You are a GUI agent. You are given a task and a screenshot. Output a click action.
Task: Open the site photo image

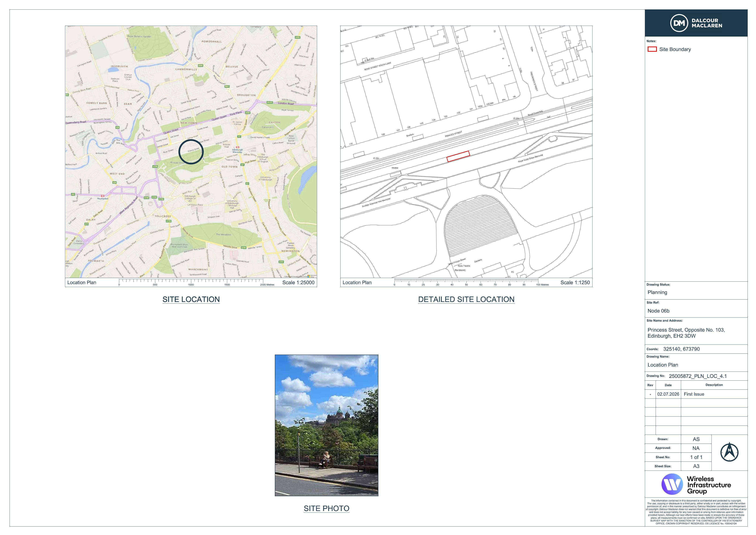click(326, 425)
